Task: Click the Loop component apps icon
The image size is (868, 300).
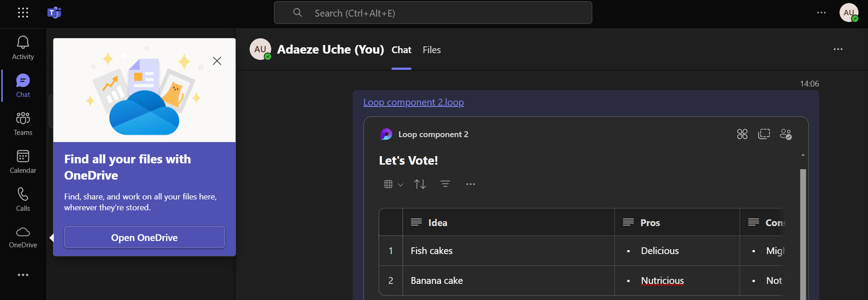Action: (742, 135)
